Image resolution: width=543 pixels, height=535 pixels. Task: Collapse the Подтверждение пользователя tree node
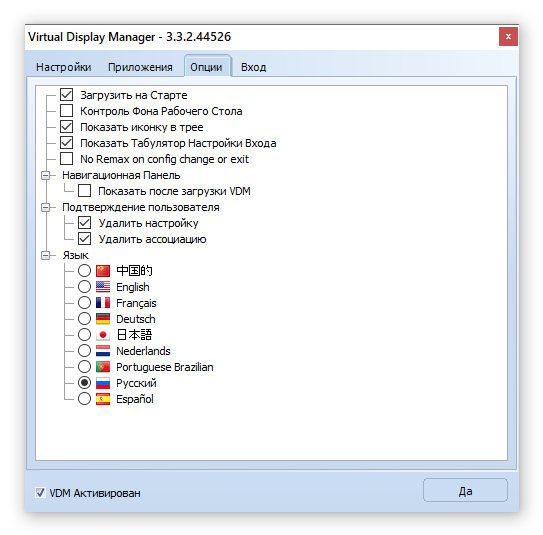tap(46, 207)
